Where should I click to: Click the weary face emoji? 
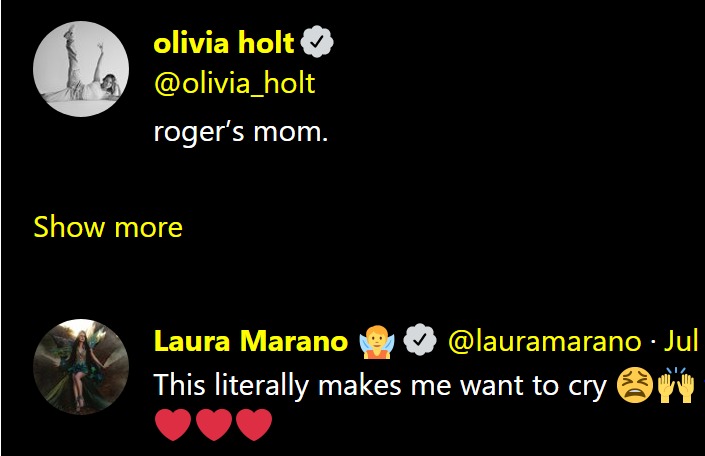coord(635,385)
